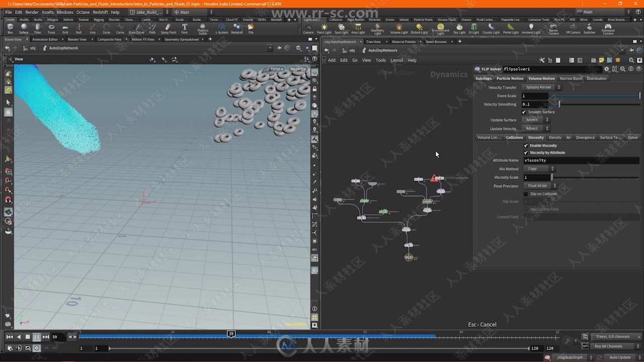
Task: Add a Spot Light from shelf
Action: (341, 29)
